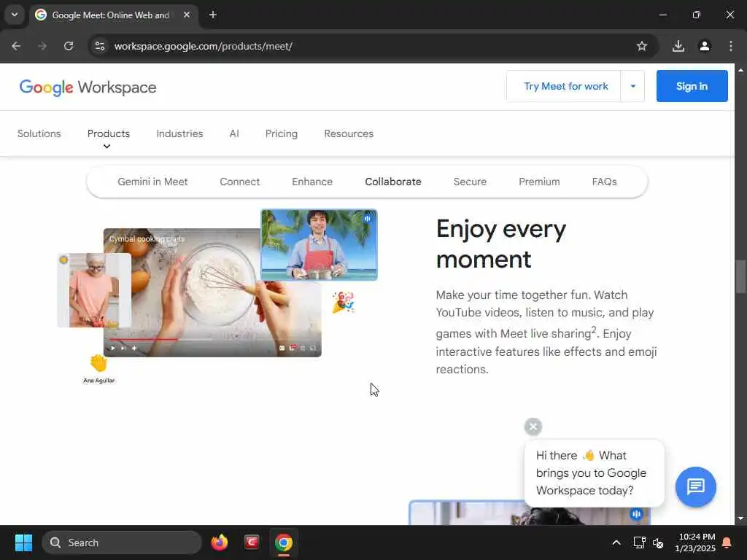Image resolution: width=747 pixels, height=560 pixels.
Task: Open the chat assistant bubble button
Action: point(695,486)
